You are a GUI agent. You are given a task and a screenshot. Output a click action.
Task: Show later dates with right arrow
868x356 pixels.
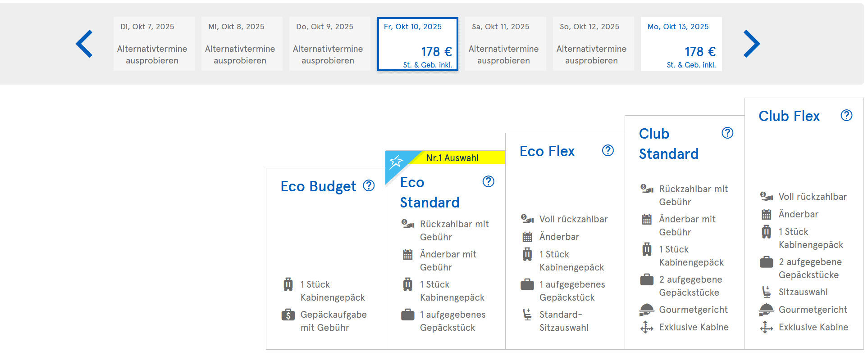click(x=751, y=44)
